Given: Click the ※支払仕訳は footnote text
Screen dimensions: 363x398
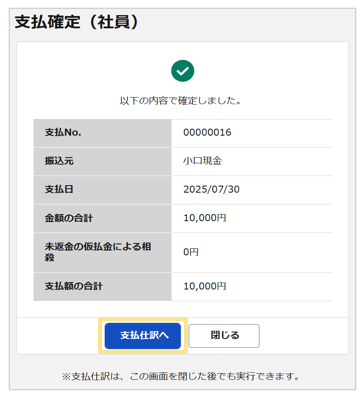Looking at the screenshot, I should (x=180, y=377).
